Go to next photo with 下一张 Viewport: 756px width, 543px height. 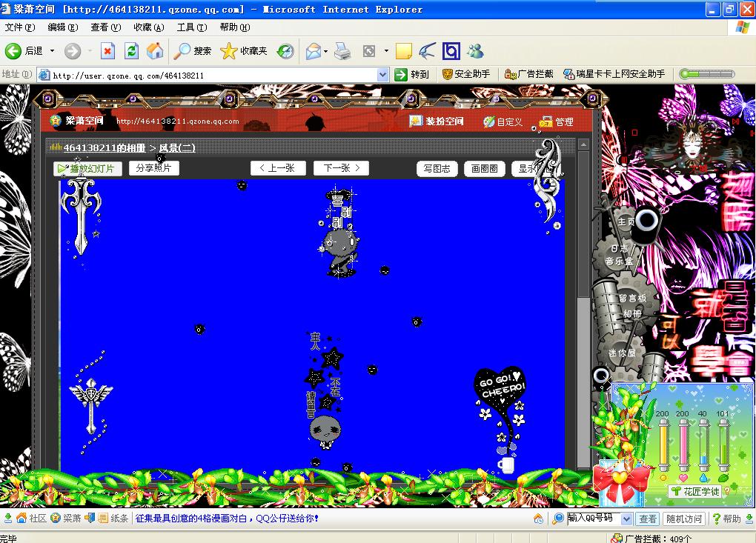(342, 167)
